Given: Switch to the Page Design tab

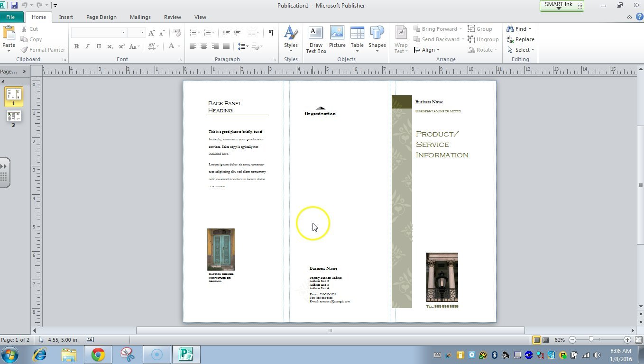Looking at the screenshot, I should tap(101, 17).
